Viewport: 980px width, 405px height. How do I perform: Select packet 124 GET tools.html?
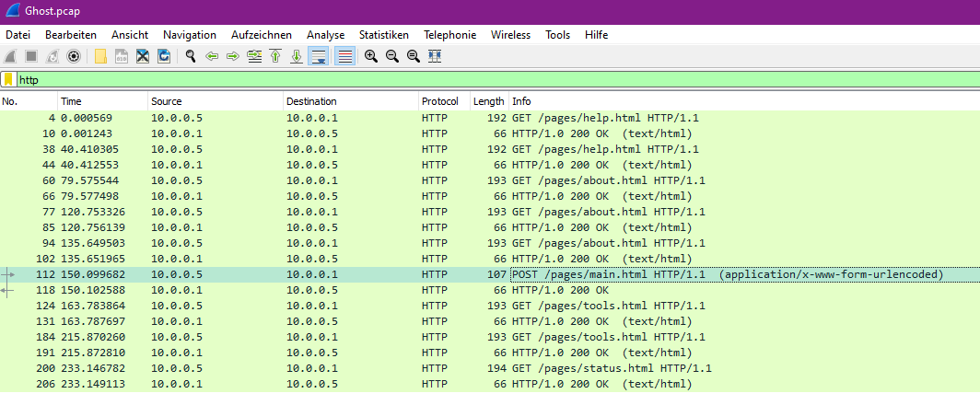pos(490,306)
